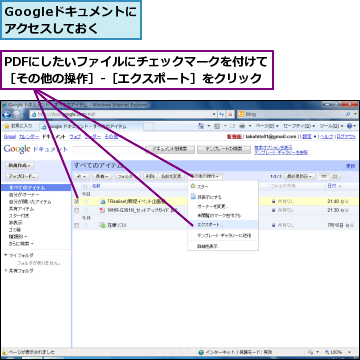Screen dimensions: 360x360
Task: Click the red stop icon beside the address bar
Action: coord(230,114)
